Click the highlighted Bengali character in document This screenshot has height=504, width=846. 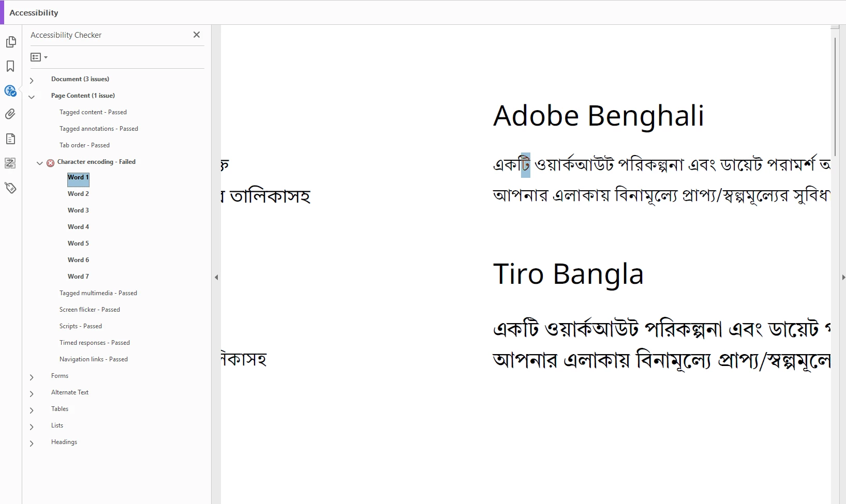click(526, 165)
